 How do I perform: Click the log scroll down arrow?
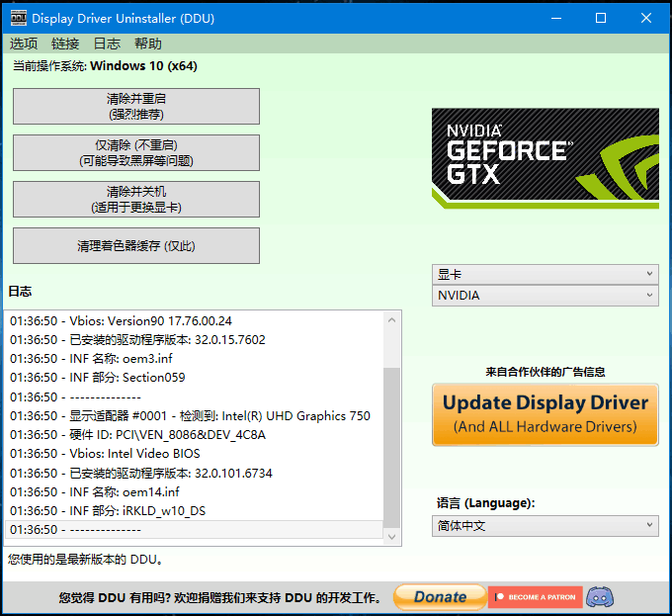click(392, 536)
